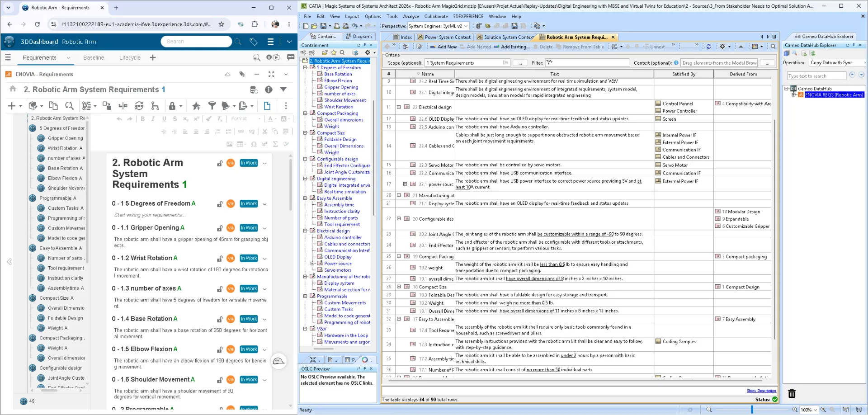868x415 pixels.
Task: Switch to the Baseline tab
Action: click(x=94, y=57)
